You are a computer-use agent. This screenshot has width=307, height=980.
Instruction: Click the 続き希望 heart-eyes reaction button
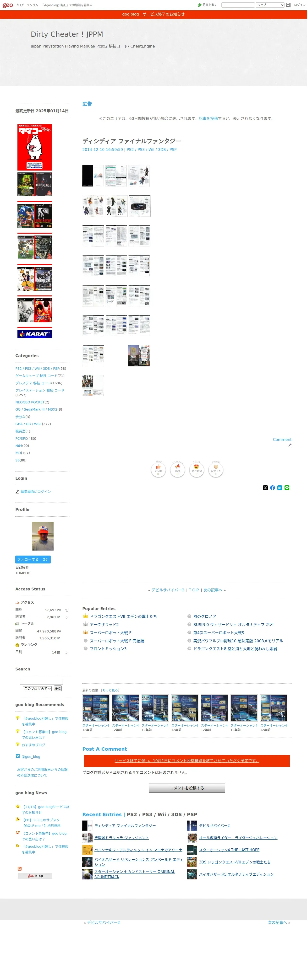(197, 470)
